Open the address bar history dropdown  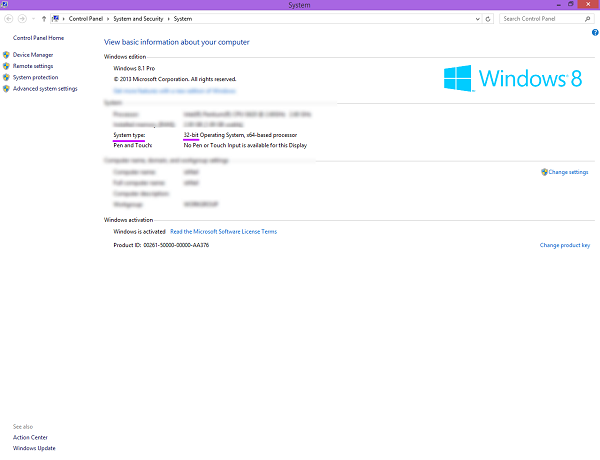[x=478, y=19]
